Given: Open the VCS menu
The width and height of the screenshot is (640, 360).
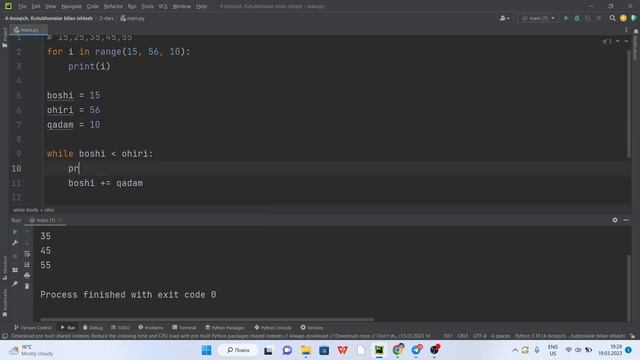Looking at the screenshot, I should point(163,6).
